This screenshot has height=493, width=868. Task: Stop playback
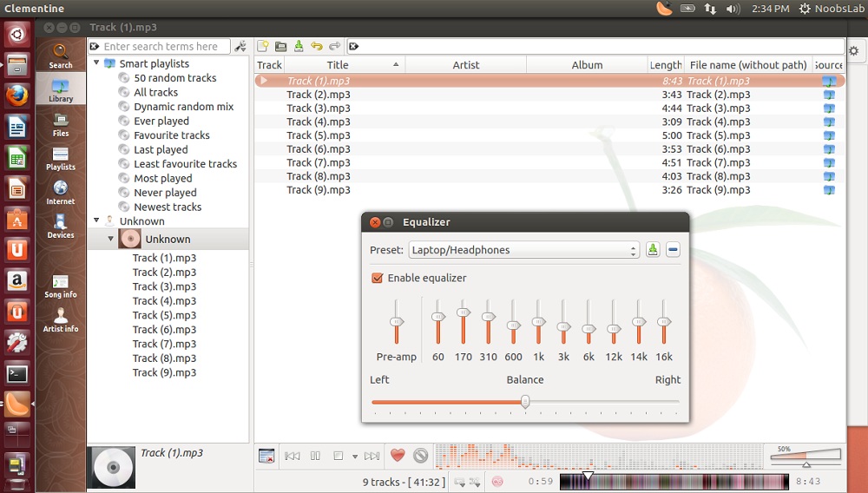point(338,456)
